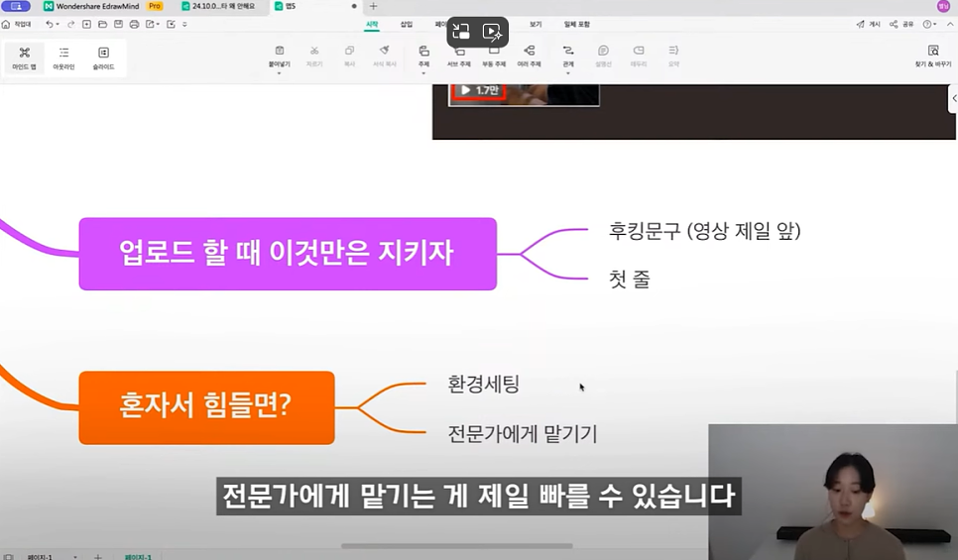Click the Paste (붙여넣기) icon
The width and height of the screenshot is (958, 560).
280,51
